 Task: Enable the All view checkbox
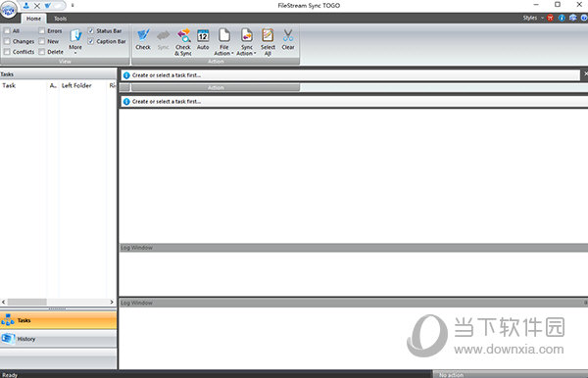click(7, 30)
